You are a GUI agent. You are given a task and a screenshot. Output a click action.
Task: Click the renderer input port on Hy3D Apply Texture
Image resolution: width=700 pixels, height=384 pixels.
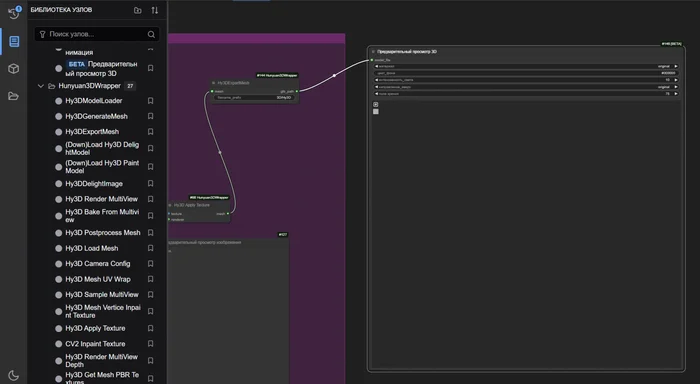[x=169, y=219]
